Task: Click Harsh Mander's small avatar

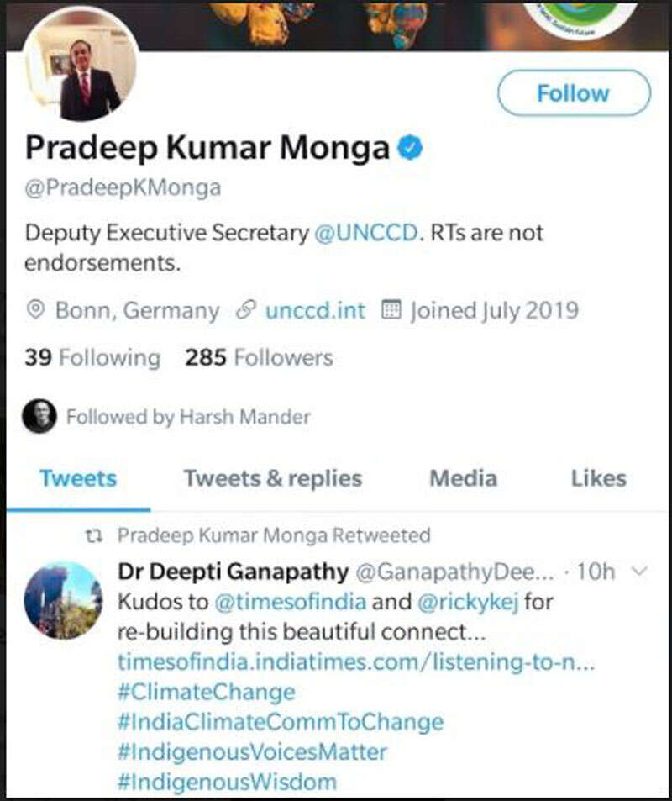Action: 39,416
